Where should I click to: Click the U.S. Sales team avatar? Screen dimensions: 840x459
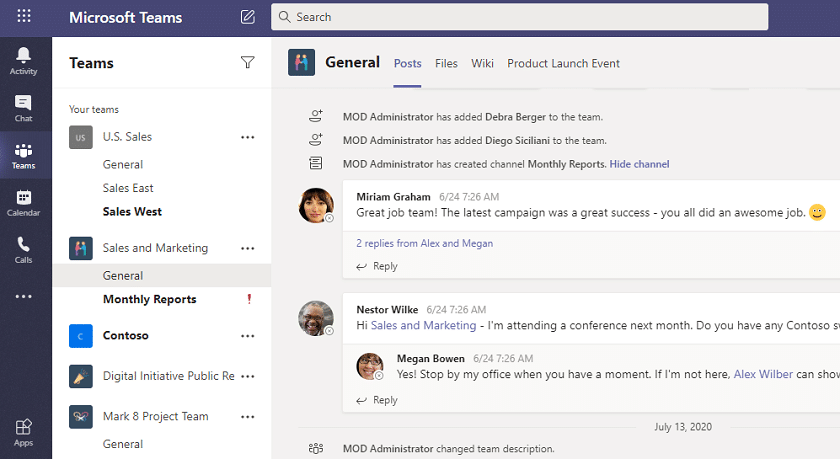coord(80,137)
